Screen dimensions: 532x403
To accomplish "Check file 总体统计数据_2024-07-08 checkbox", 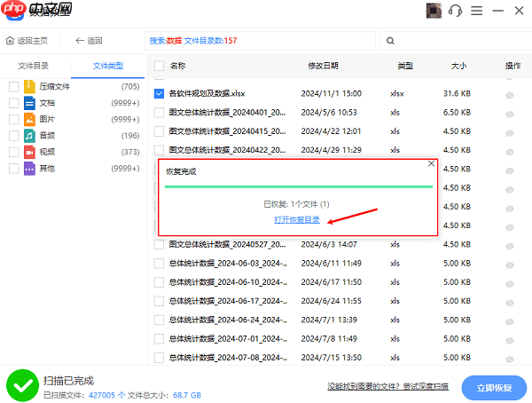I will 159,358.
